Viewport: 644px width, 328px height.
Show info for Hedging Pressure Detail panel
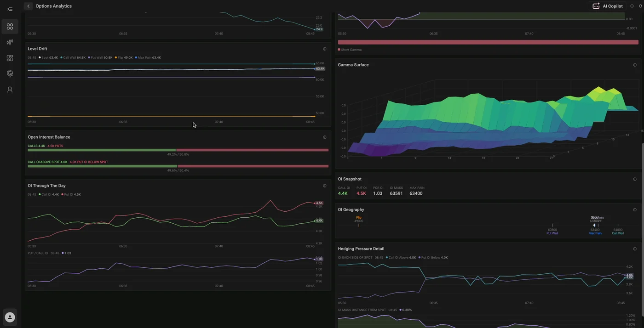pos(635,249)
